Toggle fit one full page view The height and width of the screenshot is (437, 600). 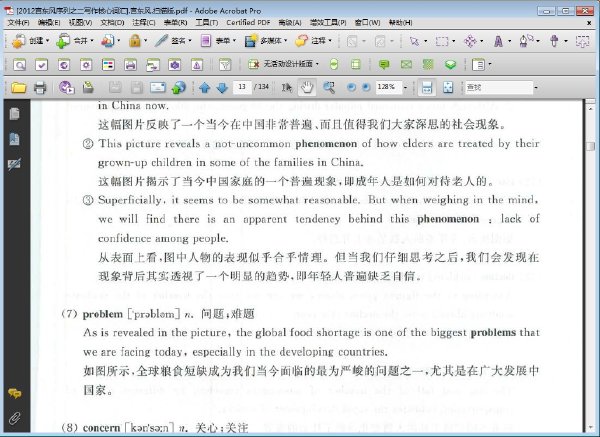[448, 88]
